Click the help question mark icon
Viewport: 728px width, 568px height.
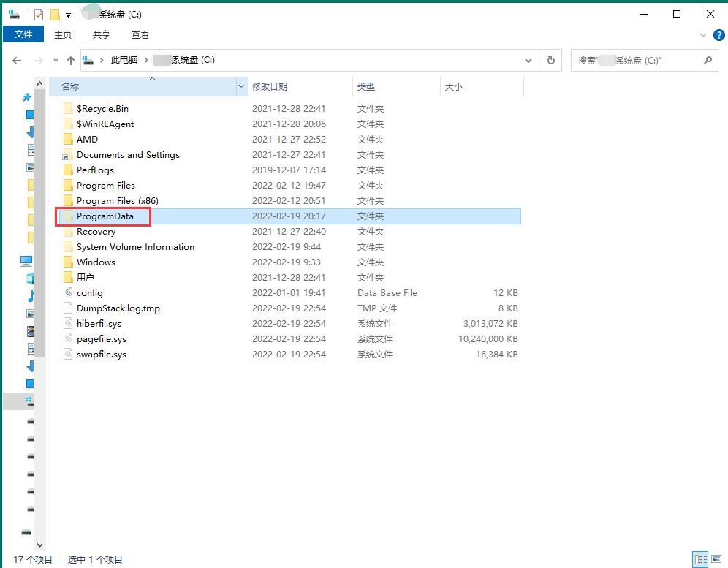click(718, 34)
